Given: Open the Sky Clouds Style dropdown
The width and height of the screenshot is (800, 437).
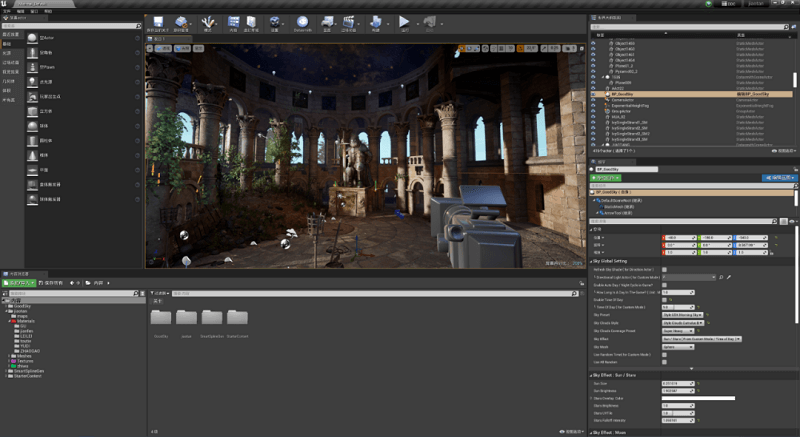Looking at the screenshot, I should click(685, 323).
